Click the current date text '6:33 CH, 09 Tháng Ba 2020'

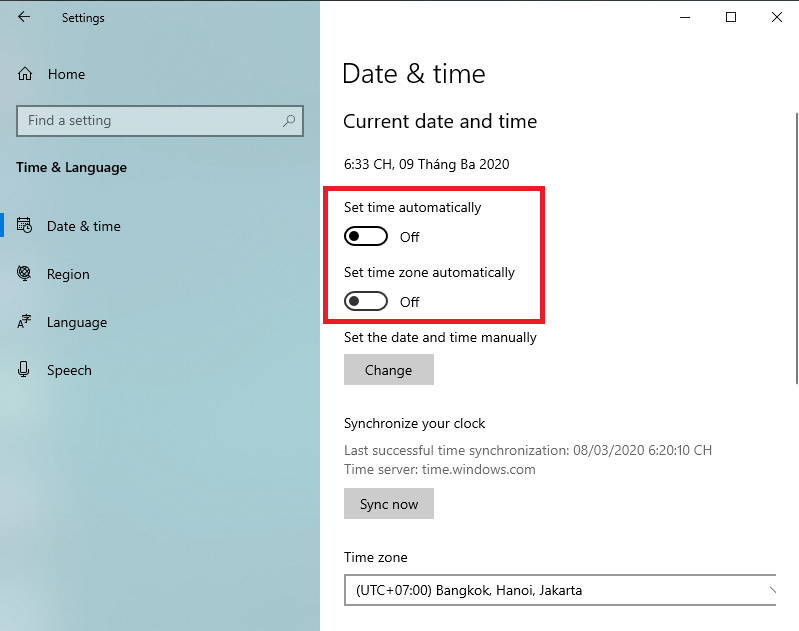[427, 164]
